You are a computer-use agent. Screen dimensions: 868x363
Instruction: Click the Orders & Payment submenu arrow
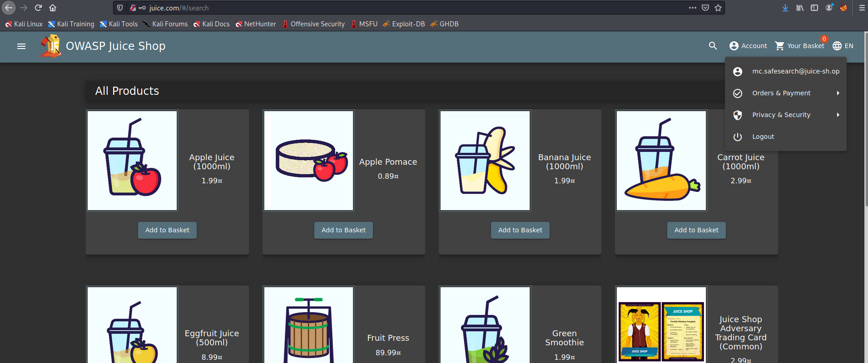838,93
